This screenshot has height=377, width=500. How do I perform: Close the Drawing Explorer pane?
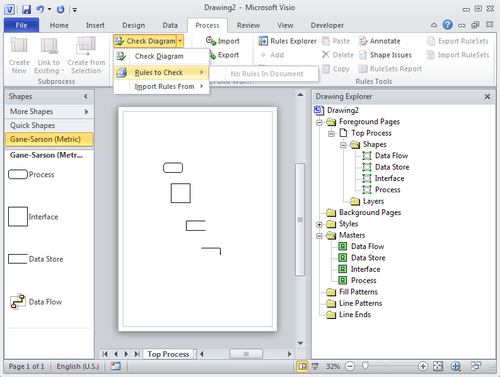pos(487,96)
